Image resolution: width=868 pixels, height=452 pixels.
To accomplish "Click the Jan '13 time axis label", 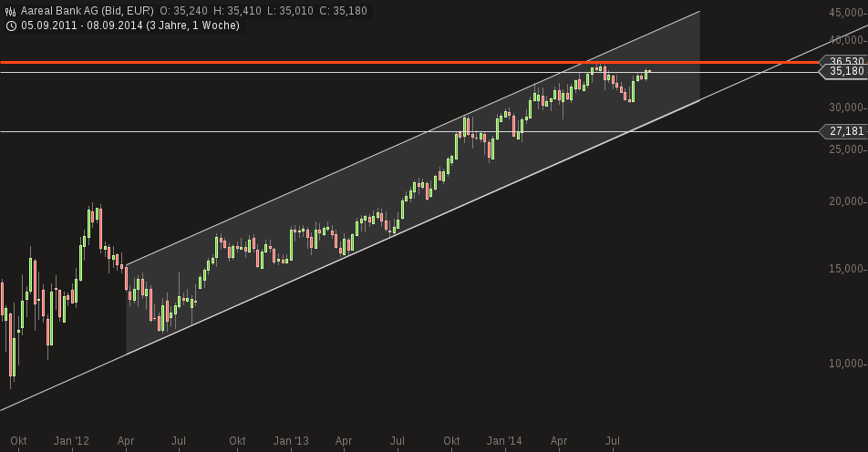I will pyautogui.click(x=291, y=441).
